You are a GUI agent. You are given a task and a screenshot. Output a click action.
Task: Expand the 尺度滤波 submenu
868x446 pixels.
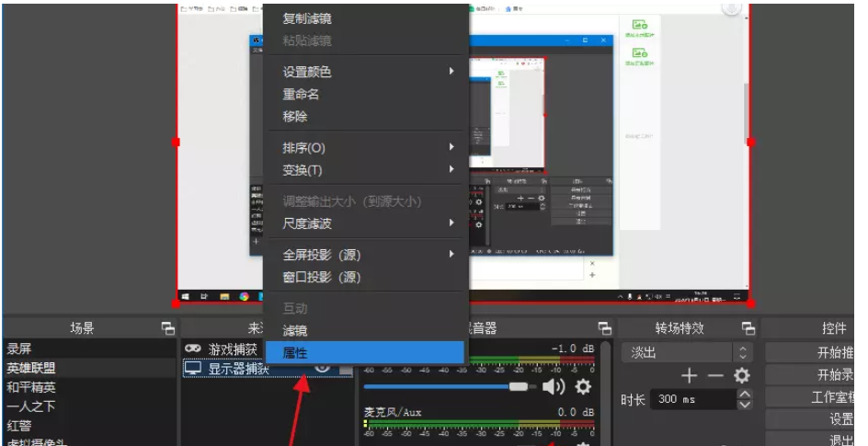[x=451, y=223]
